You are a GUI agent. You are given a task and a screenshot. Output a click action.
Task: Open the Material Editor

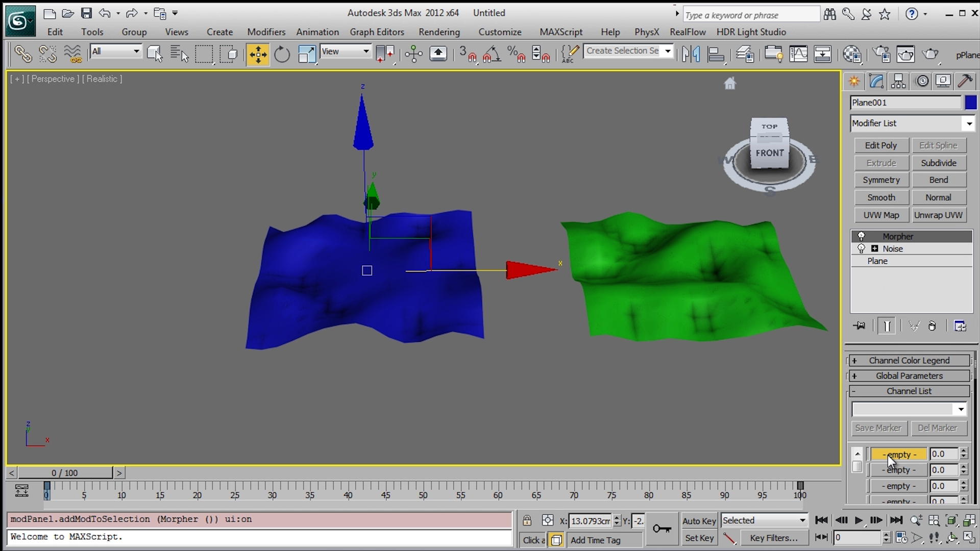(x=852, y=54)
